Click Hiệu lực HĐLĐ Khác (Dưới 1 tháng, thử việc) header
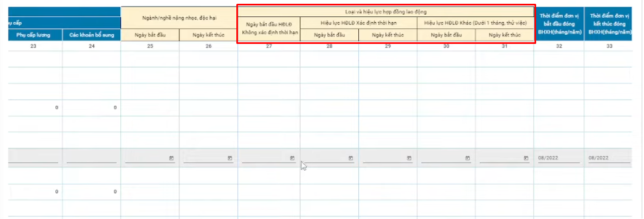This screenshot has height=219, width=644. click(x=475, y=23)
